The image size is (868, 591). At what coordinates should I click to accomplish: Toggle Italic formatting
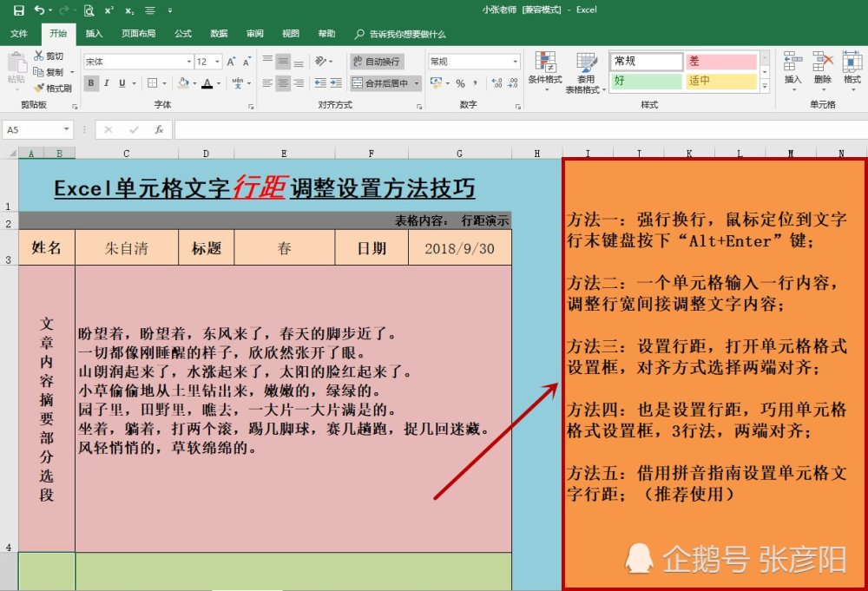tap(106, 83)
